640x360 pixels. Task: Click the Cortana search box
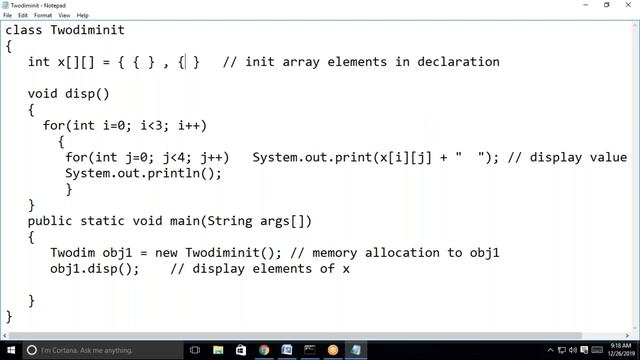[x=103, y=350]
